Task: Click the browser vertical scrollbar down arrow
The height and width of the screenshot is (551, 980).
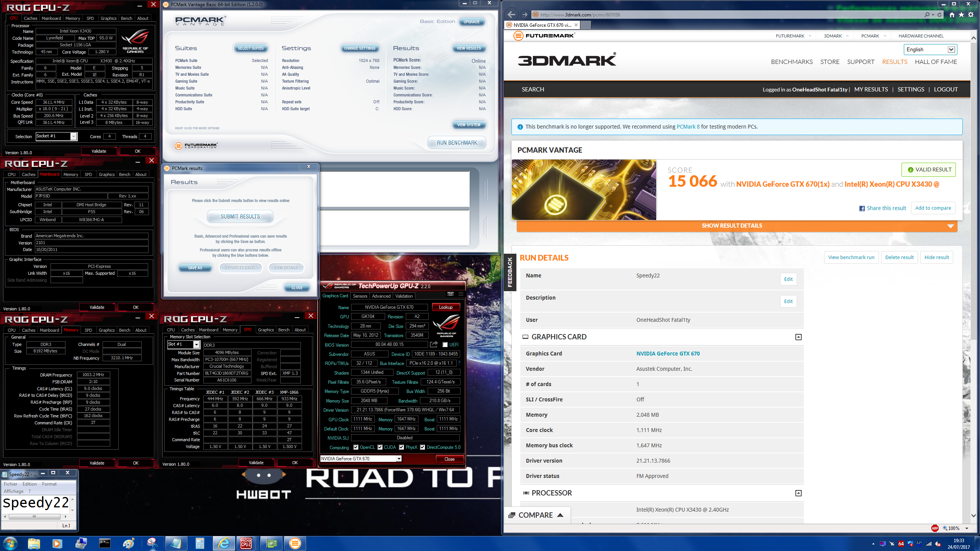Action: click(973, 515)
